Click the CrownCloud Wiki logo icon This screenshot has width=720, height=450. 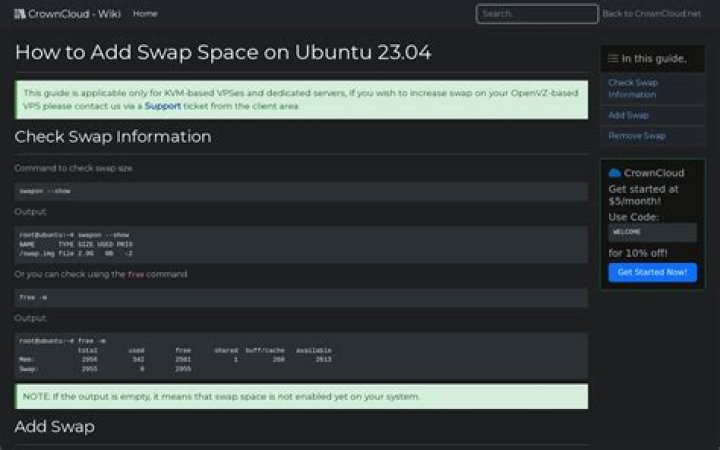coord(20,14)
